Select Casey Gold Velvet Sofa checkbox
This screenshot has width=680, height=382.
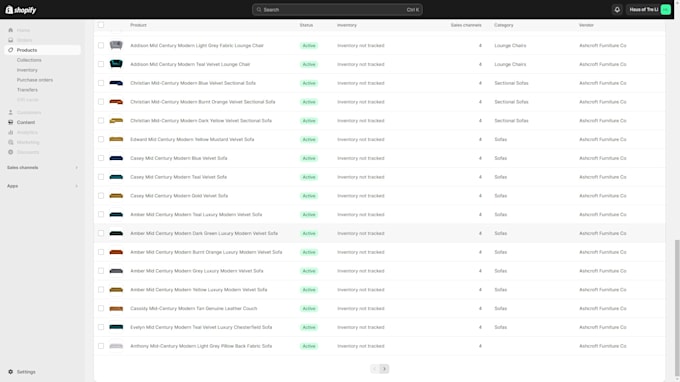pyautogui.click(x=101, y=196)
